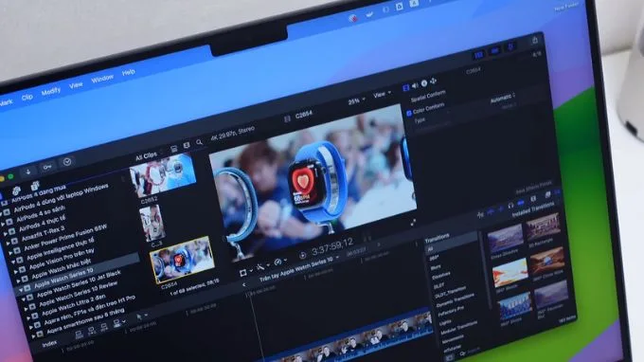Select the Dynamic Transitions category
Screen dimensions: 644x362
click(456, 300)
